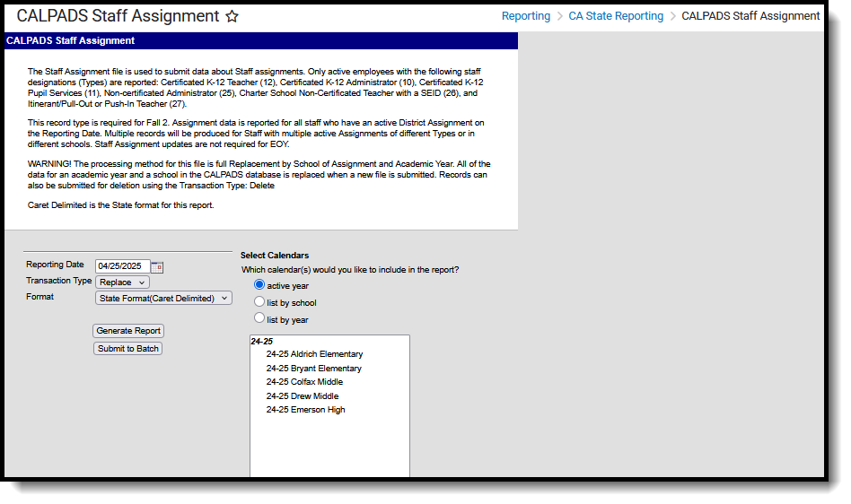Click the CALPADS Staff Assignment blue header bar

261,40
